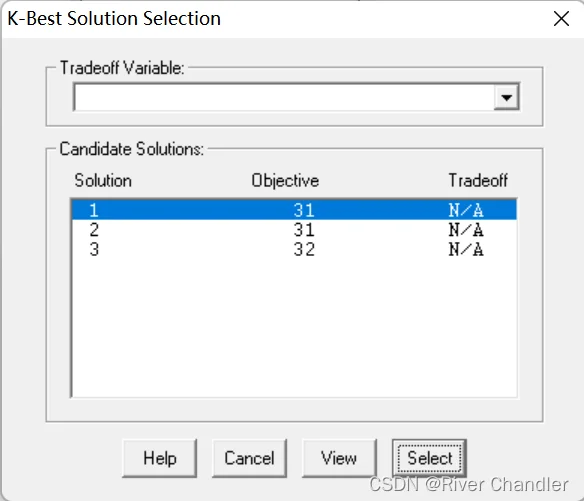View the highlighted candidate solution
The width and height of the screenshot is (584, 501).
click(339, 458)
